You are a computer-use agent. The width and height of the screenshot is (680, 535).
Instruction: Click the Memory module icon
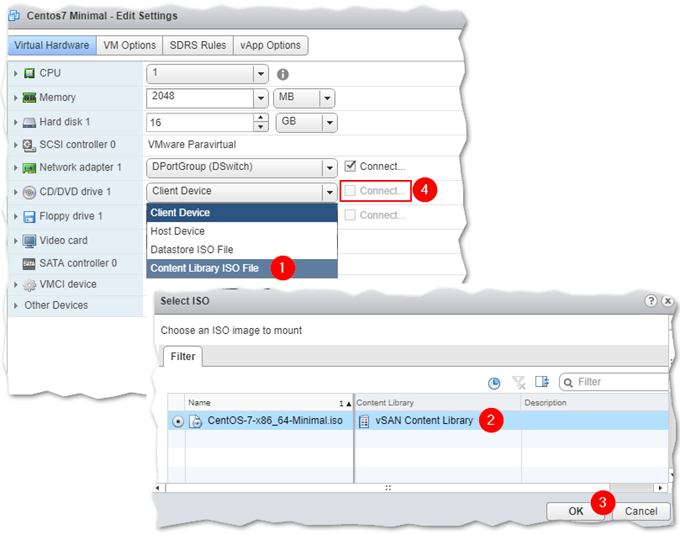click(x=29, y=98)
